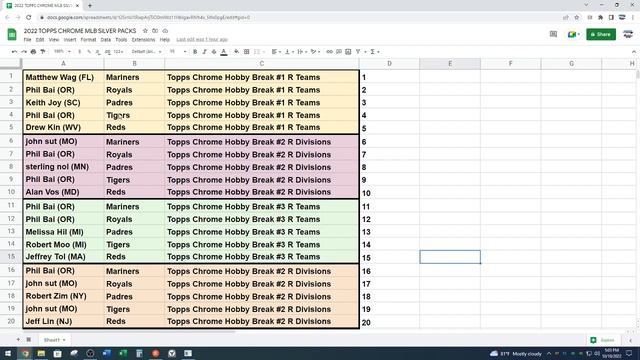The width and height of the screenshot is (640, 360).
Task: Open the zoom level dropdown
Action: point(62,52)
